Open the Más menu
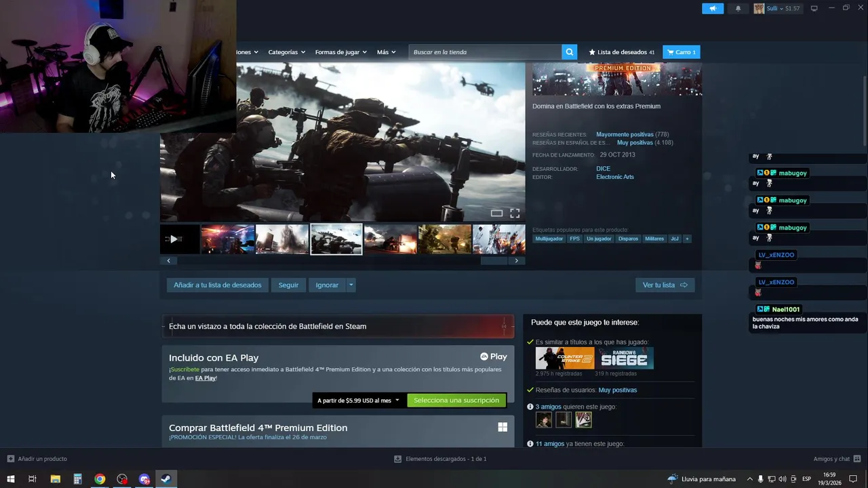 387,52
